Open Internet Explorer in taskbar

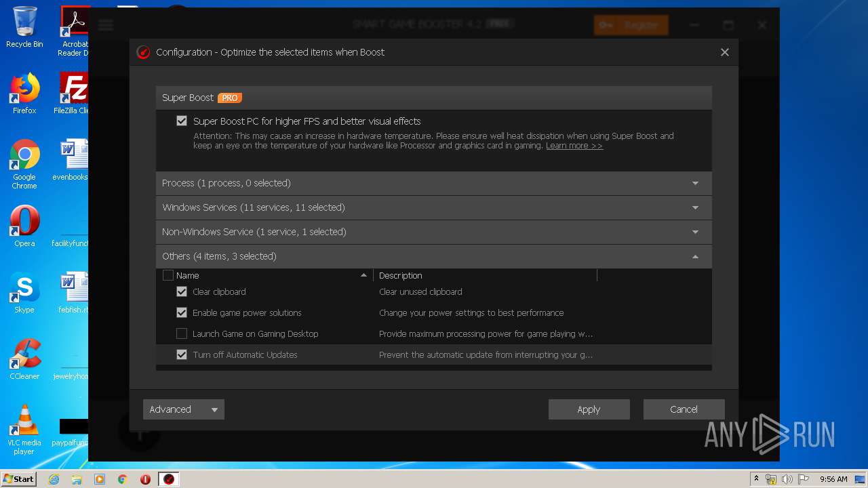54,479
